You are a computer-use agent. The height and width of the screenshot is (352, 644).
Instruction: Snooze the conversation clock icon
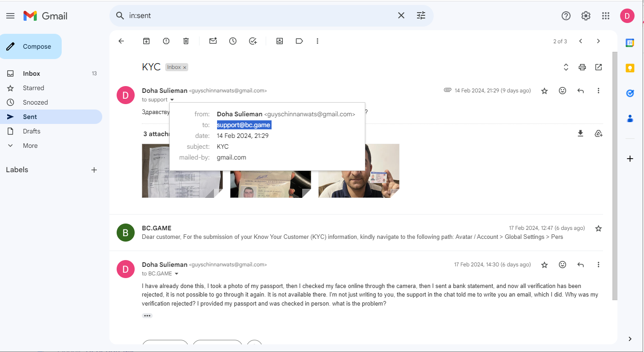click(233, 41)
